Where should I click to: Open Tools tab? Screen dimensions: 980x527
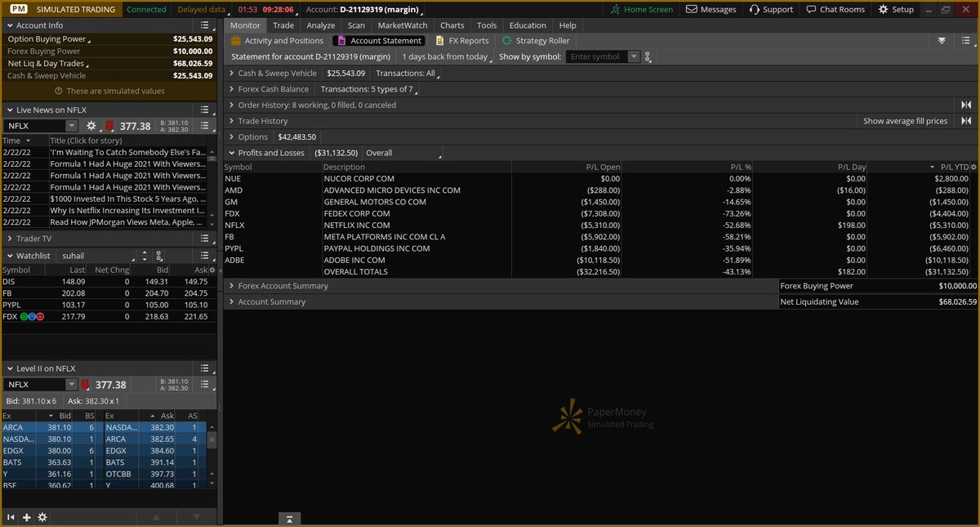(487, 25)
